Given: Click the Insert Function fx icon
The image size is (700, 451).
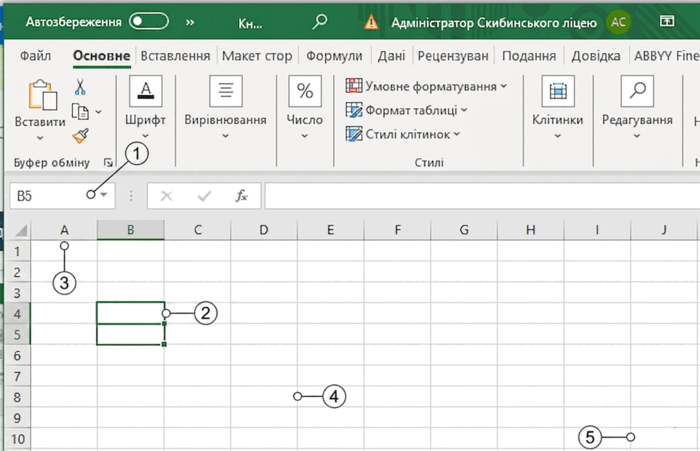Looking at the screenshot, I should [x=242, y=196].
